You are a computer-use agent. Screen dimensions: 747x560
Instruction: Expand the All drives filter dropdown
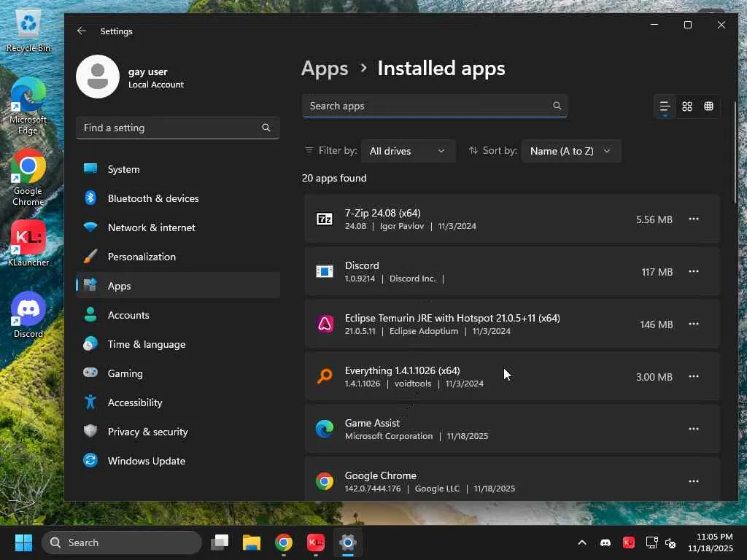407,151
